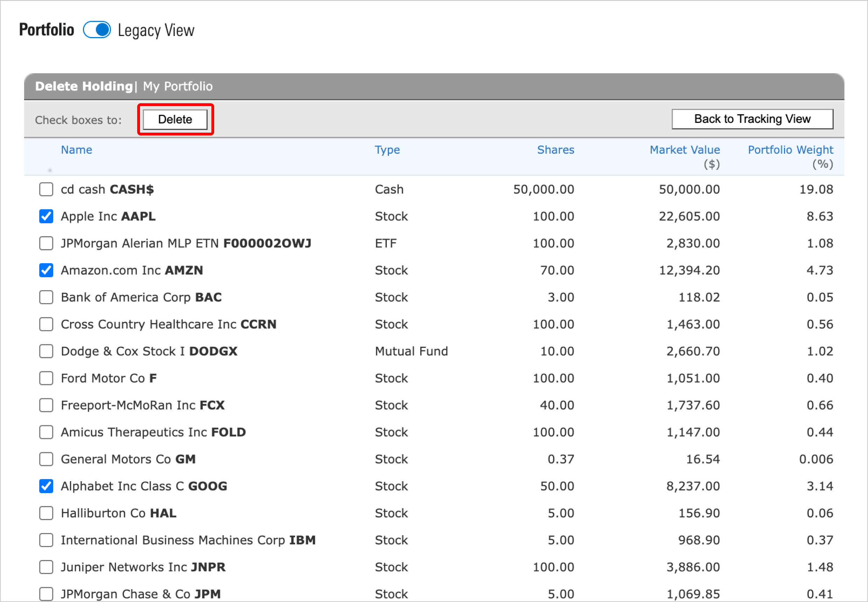This screenshot has height=602, width=868.
Task: Click the JPMorgan Alerian MLP ETN name
Action: click(186, 243)
